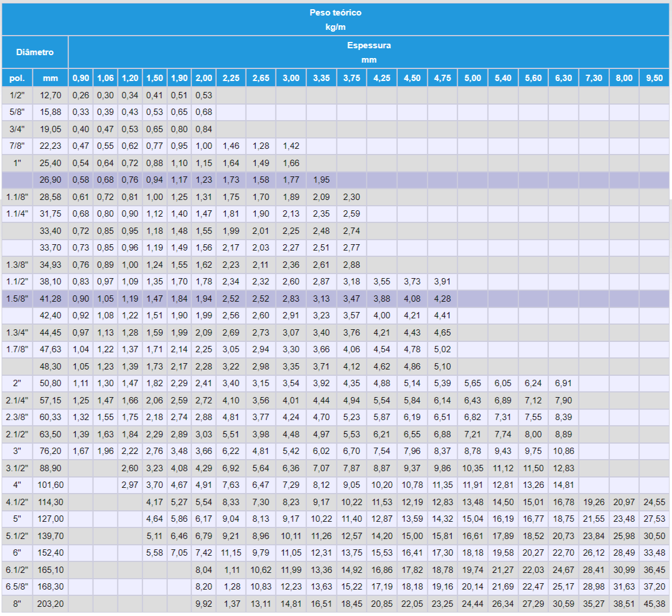672x616 pixels.
Task: Select the 3,91 weight in the 1.1/2" row
Action: pos(442,282)
